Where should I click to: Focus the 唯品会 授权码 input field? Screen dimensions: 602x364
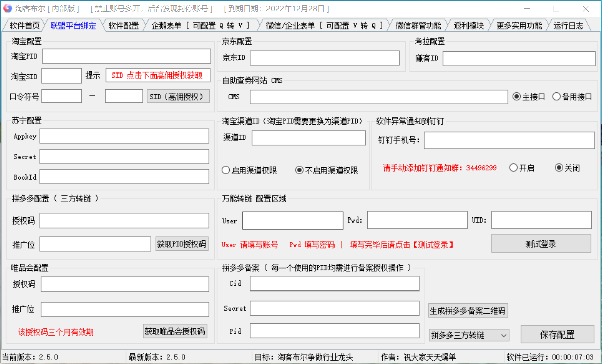click(x=125, y=284)
